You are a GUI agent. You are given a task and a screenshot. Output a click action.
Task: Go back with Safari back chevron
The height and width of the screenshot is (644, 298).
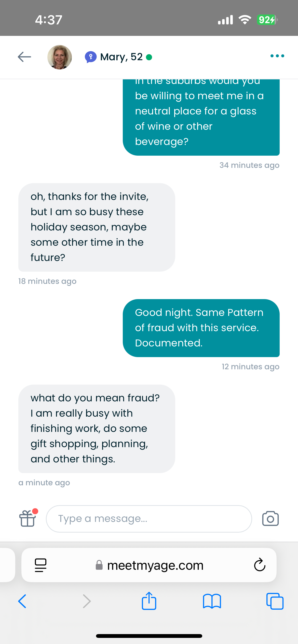(22, 601)
